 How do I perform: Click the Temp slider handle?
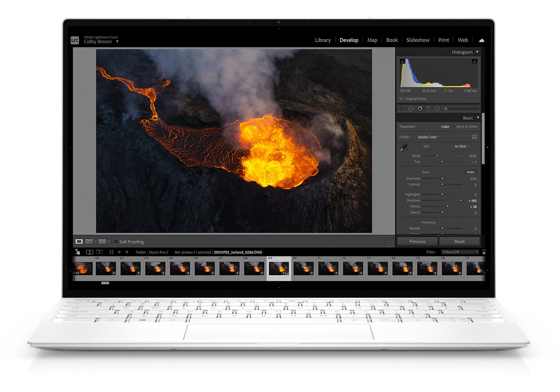point(437,156)
